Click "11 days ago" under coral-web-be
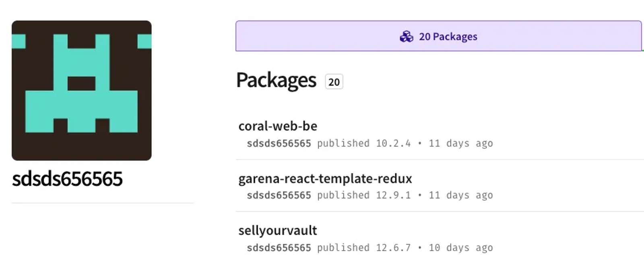This screenshot has height=262, width=644. (460, 143)
